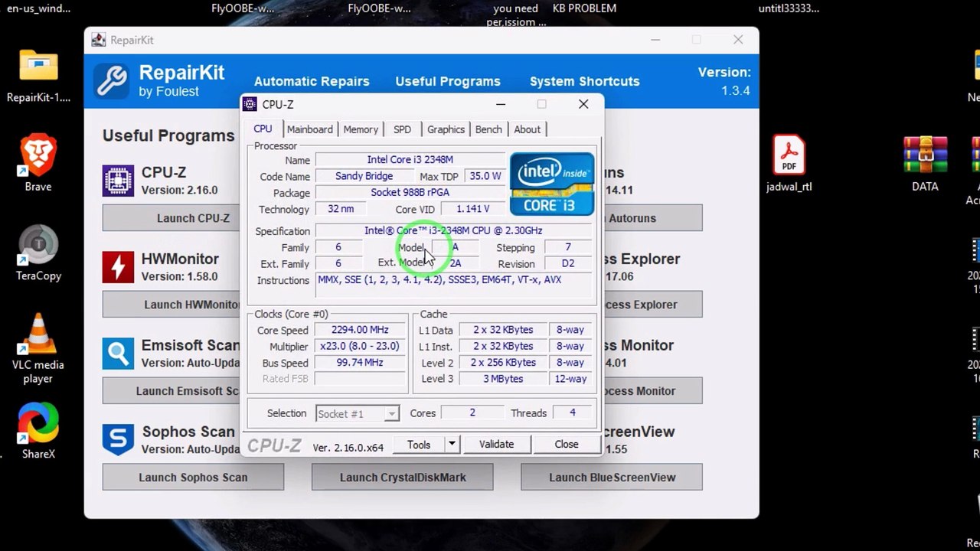Click the Launch Process Monitor button
Viewport: 980px width, 551px height.
pos(653,391)
